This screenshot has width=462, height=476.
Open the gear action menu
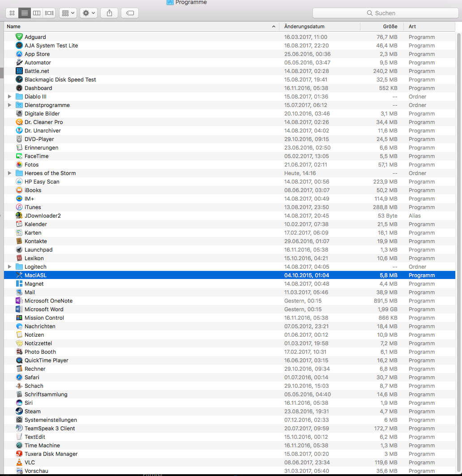point(89,13)
